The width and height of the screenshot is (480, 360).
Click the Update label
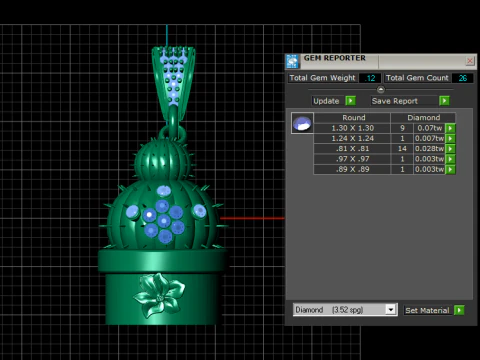(x=326, y=101)
